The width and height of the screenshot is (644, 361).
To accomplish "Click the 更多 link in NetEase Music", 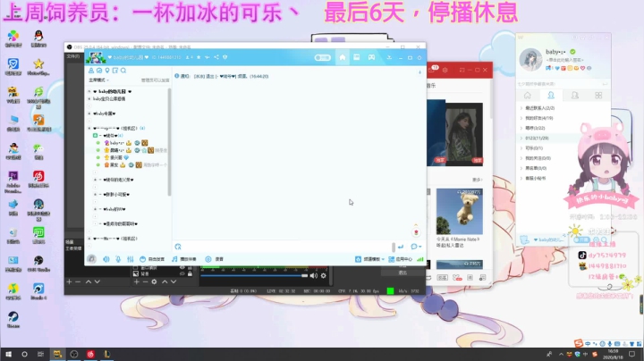I will pyautogui.click(x=477, y=180).
